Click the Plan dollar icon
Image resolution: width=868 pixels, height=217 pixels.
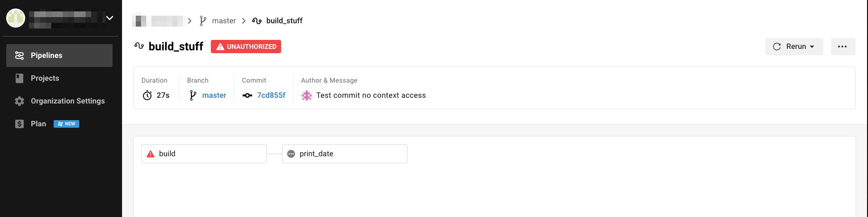tap(19, 124)
